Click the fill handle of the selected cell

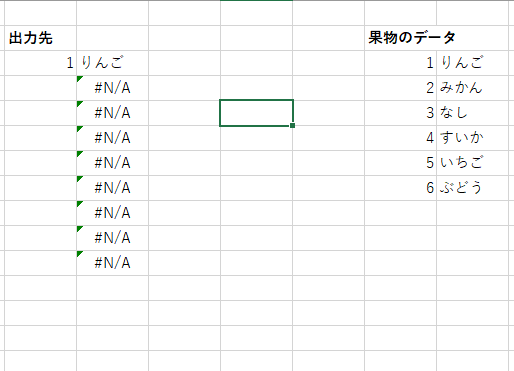[292, 125]
